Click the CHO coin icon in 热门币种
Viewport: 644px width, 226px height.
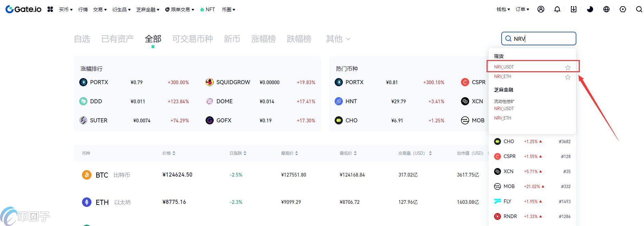[x=339, y=120]
